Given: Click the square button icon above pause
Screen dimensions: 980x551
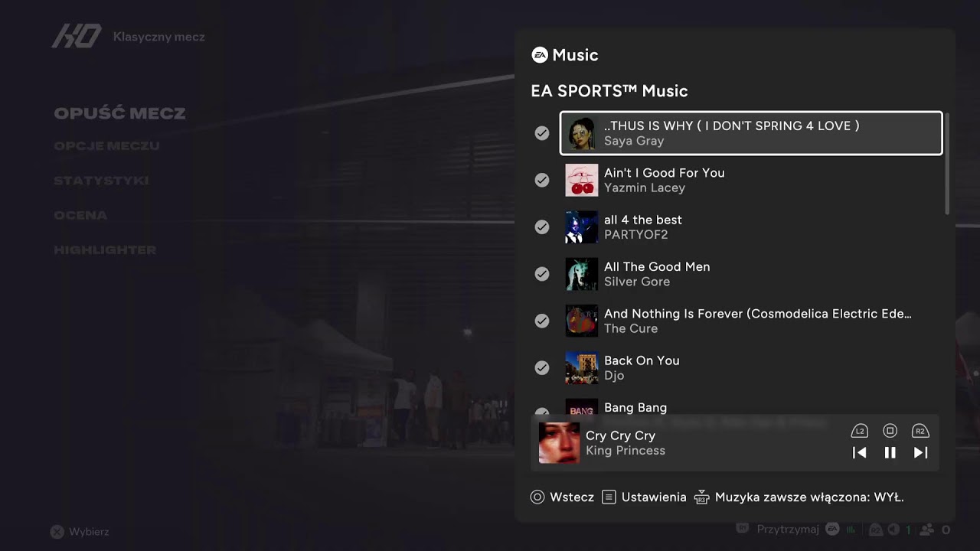Looking at the screenshot, I should (x=890, y=431).
